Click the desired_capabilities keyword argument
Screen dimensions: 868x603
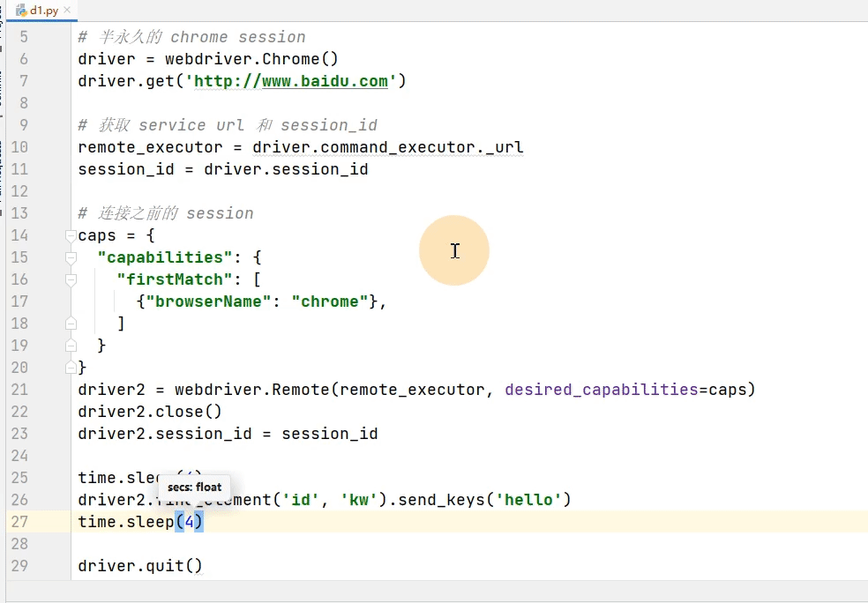[x=602, y=390]
